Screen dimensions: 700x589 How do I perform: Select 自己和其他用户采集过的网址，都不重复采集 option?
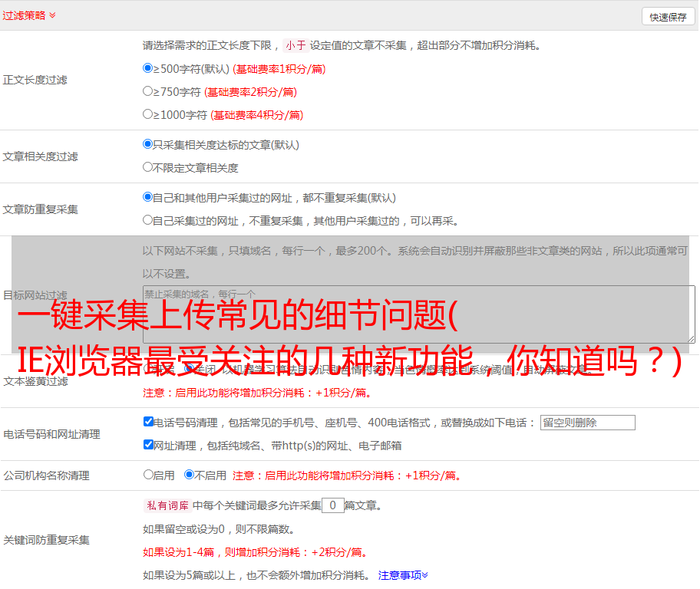[x=147, y=197]
